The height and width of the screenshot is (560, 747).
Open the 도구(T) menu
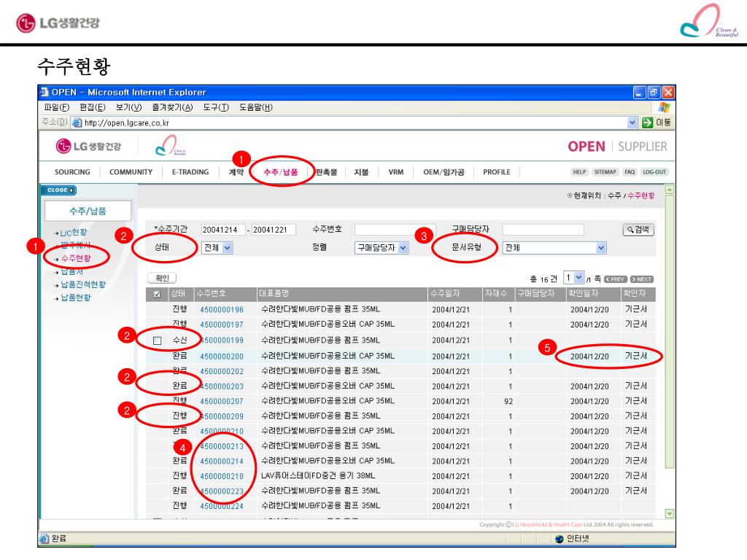pos(216,107)
